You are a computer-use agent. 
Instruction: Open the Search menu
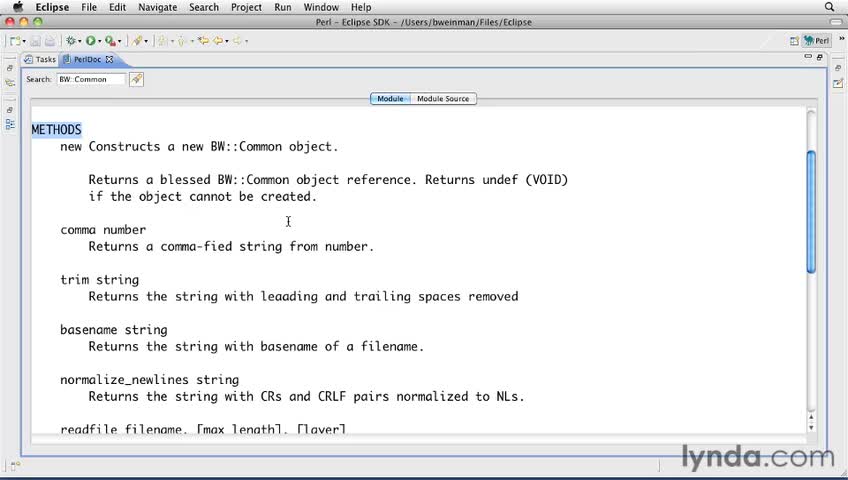click(204, 7)
